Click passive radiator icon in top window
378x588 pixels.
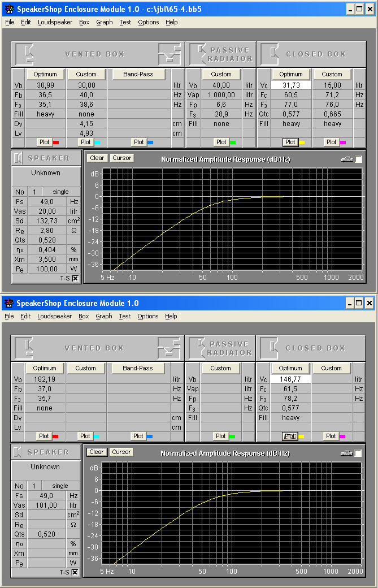pyautogui.click(x=201, y=53)
